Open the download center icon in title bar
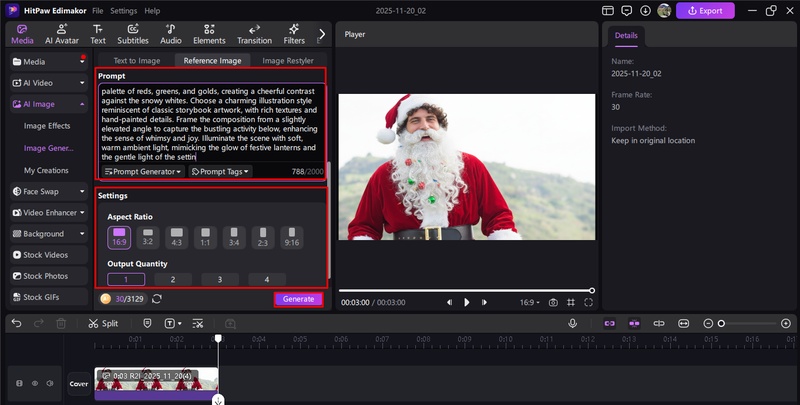The height and width of the screenshot is (405, 800). click(645, 11)
